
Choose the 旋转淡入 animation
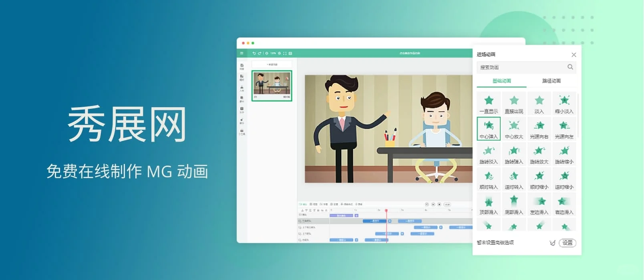[x=489, y=154]
